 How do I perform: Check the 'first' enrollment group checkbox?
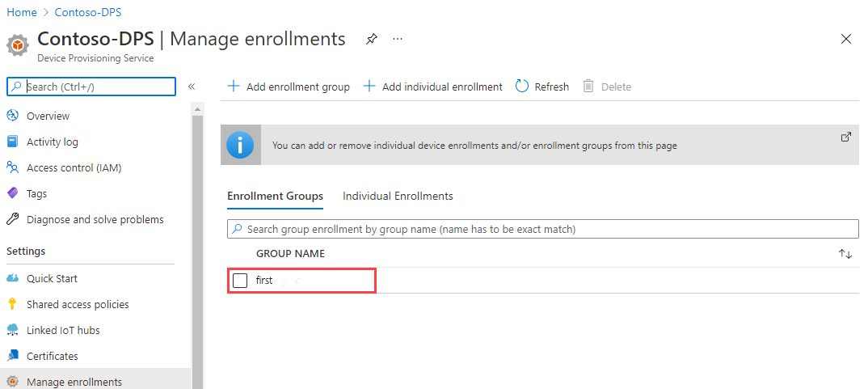[x=240, y=281]
